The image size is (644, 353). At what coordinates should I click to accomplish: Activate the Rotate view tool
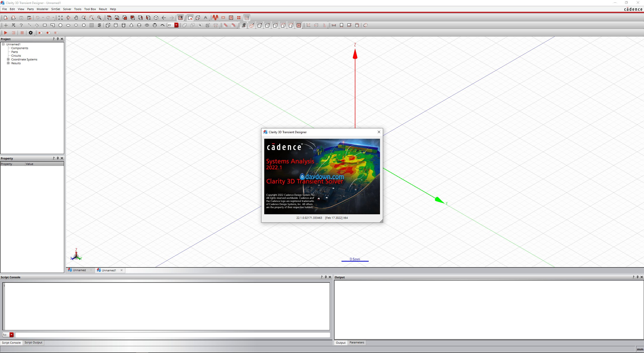(68, 18)
